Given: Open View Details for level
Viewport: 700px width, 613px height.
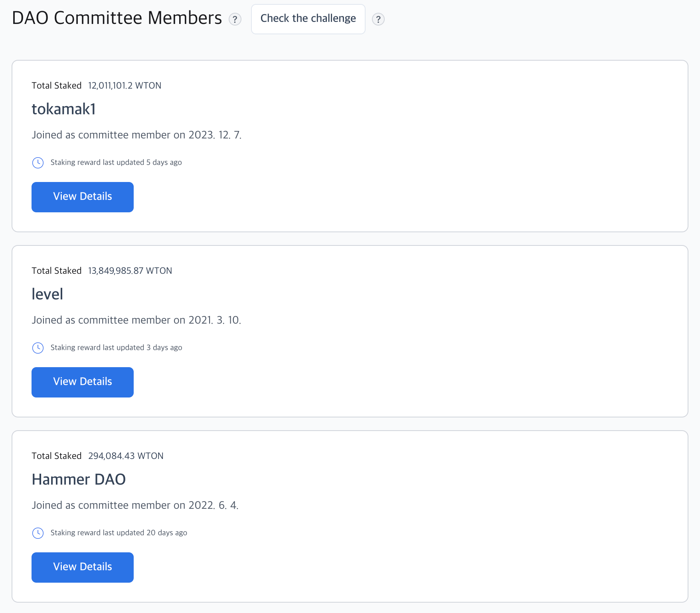Looking at the screenshot, I should click(83, 382).
